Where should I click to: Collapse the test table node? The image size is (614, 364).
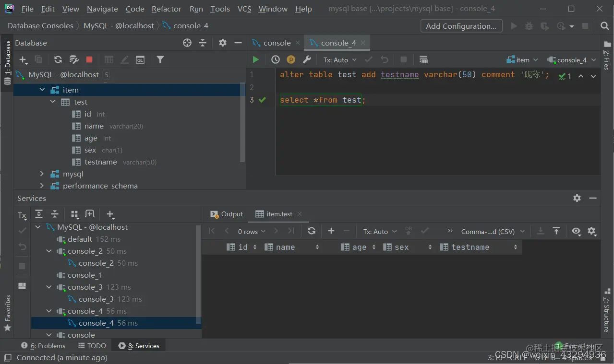click(53, 102)
